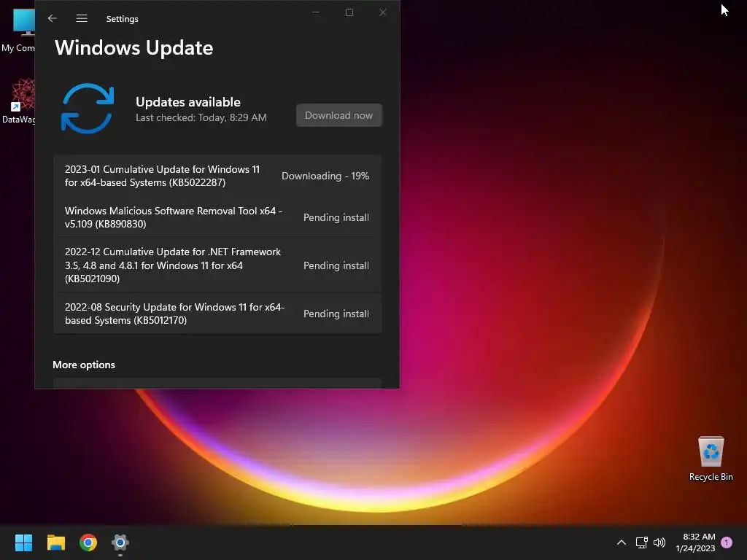Click the Updates available heading

[188, 102]
